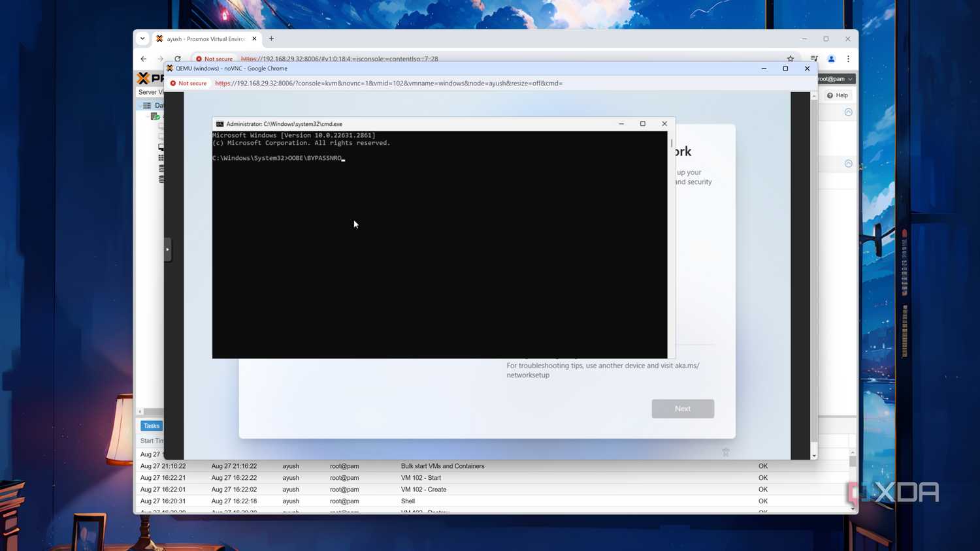Click Not secure chip in noVNC window

(188, 83)
